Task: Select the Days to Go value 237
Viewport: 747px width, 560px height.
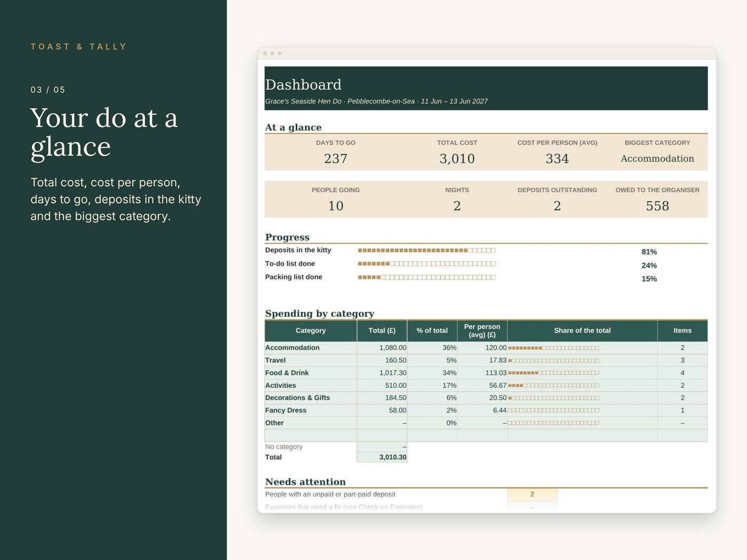Action: pyautogui.click(x=336, y=158)
